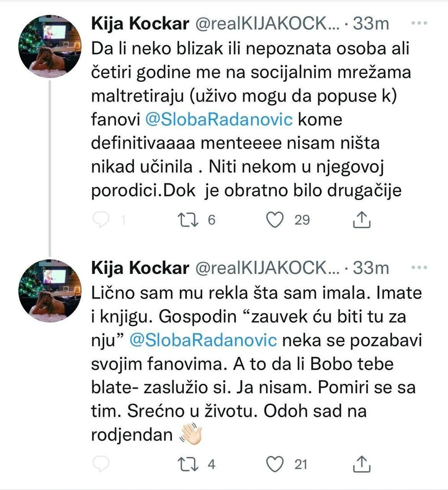Open the first tweet's more options menu
This screenshot has width=448, height=490.
point(419,21)
